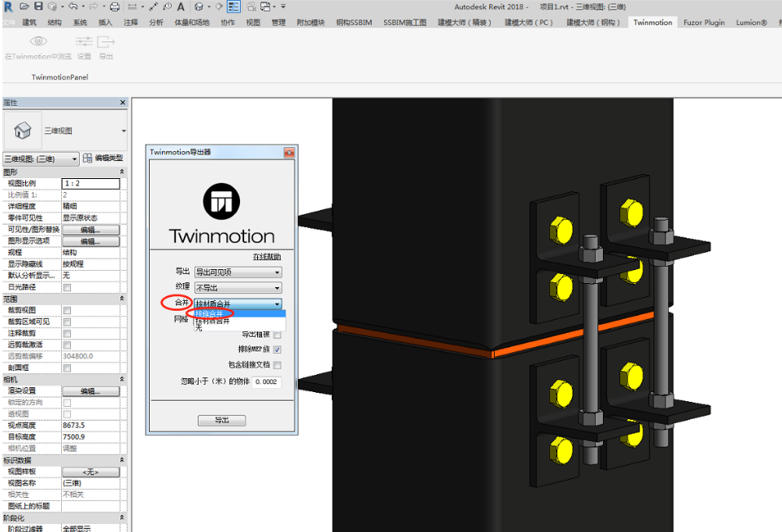Toggle the Sun Path checkbox
This screenshot has width=782, height=532.
(67, 287)
